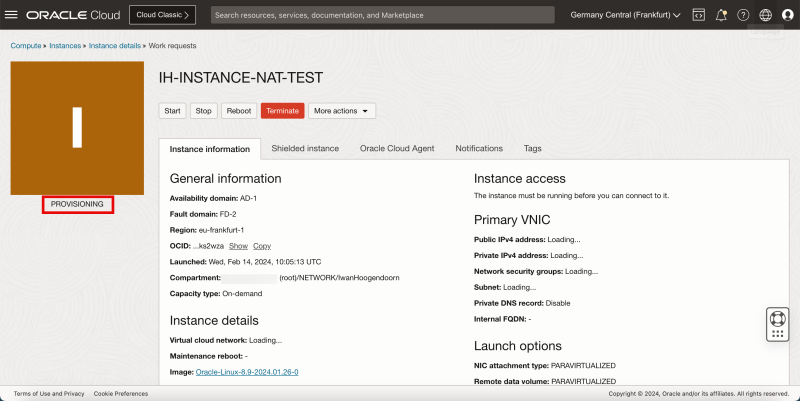The image size is (800, 401).
Task: Click Show next to the OCID
Action: (x=238, y=246)
